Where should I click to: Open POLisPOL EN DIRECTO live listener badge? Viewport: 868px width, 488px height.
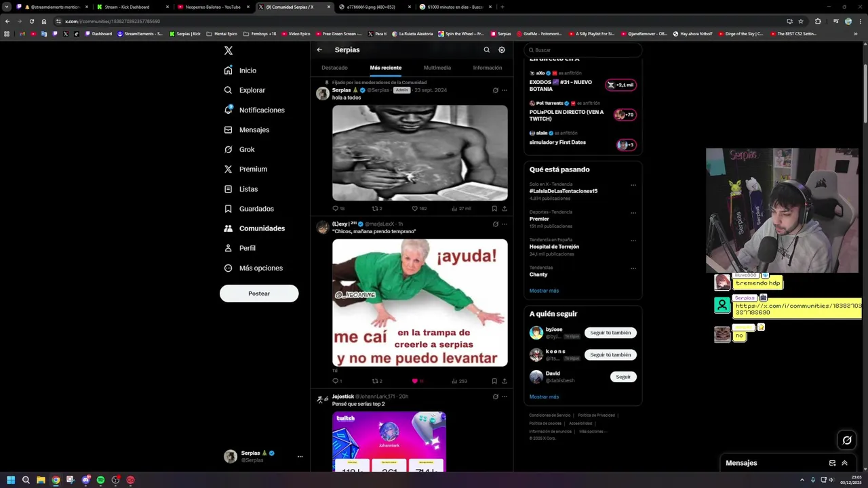pyautogui.click(x=625, y=115)
